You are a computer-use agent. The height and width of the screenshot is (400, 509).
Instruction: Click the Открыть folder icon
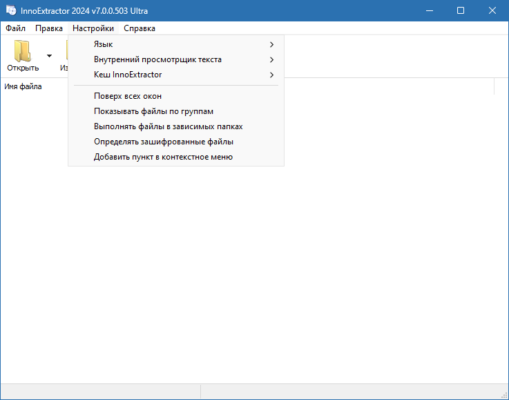[x=22, y=51]
